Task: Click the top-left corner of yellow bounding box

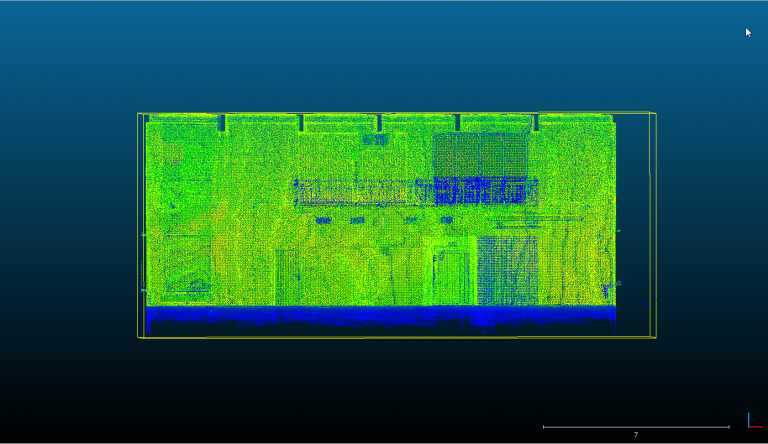Action: 139,114
